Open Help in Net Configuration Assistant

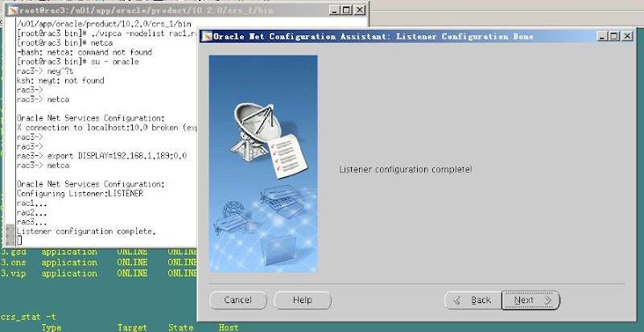(x=303, y=301)
